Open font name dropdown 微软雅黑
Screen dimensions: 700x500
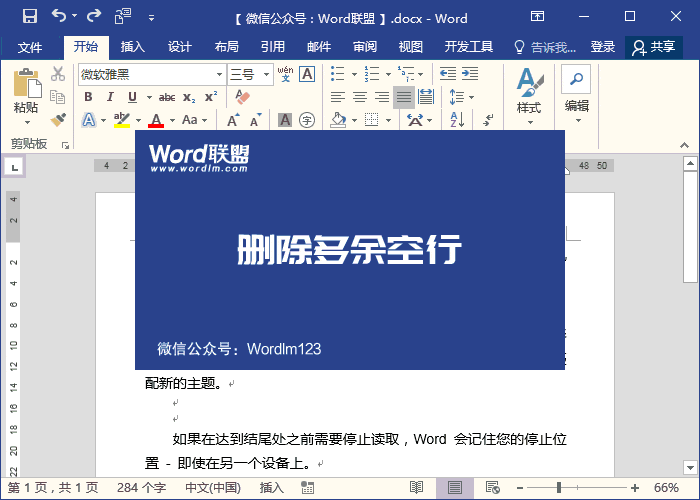pos(219,74)
